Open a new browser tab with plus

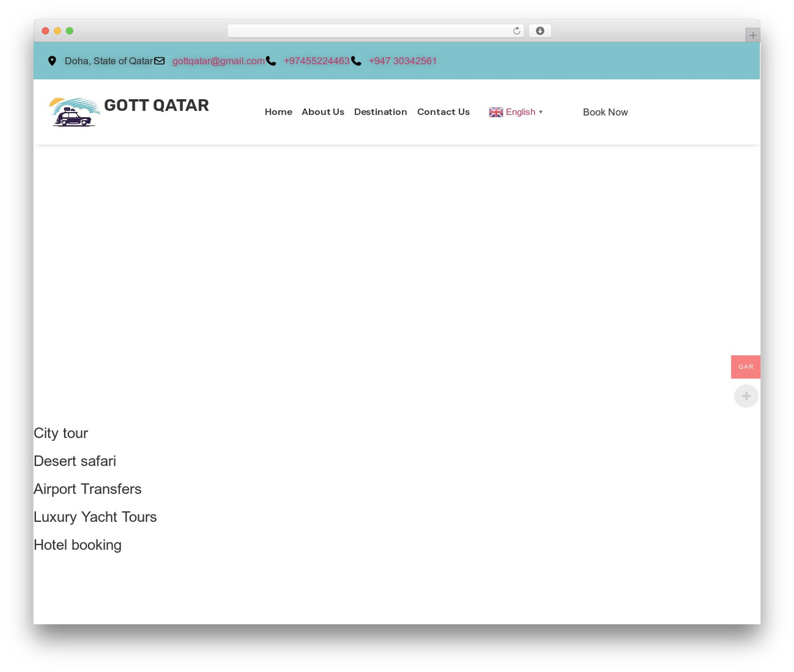752,35
